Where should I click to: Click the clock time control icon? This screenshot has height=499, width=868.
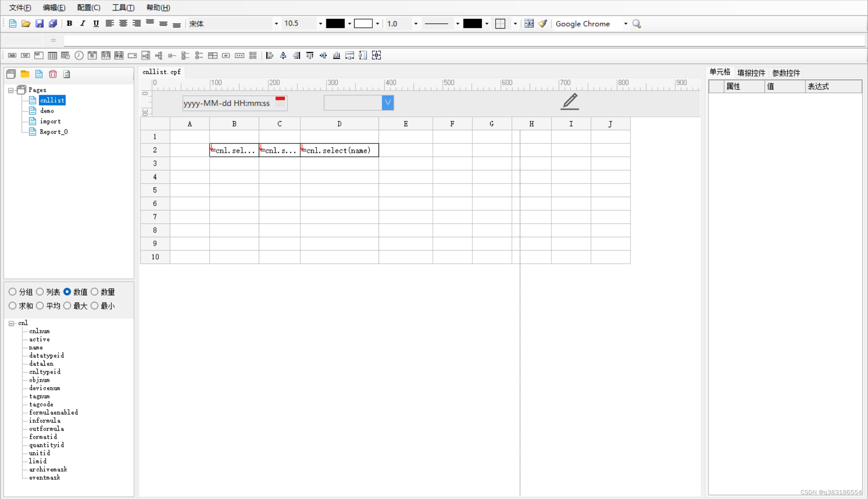[x=79, y=55]
